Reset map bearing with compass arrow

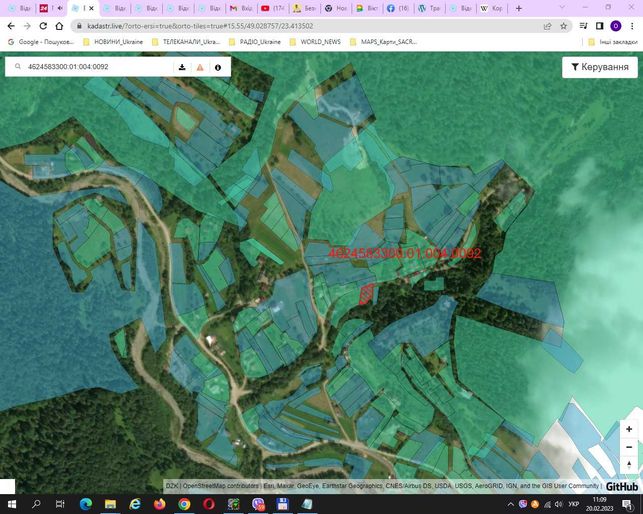[629, 465]
